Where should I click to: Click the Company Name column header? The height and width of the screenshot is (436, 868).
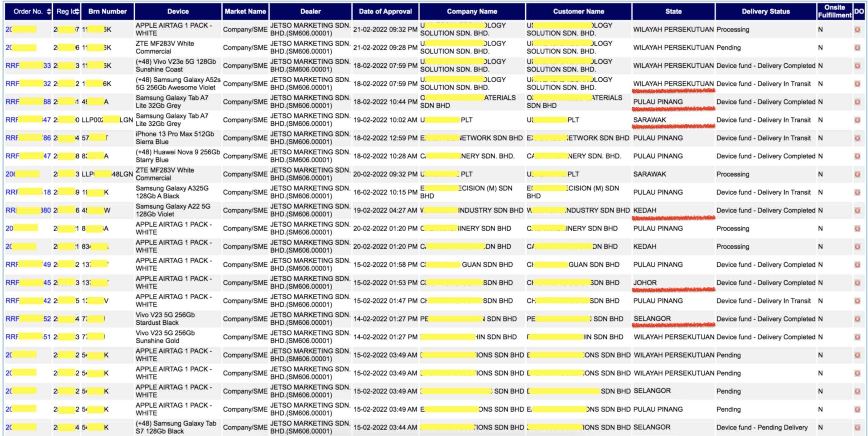(472, 12)
